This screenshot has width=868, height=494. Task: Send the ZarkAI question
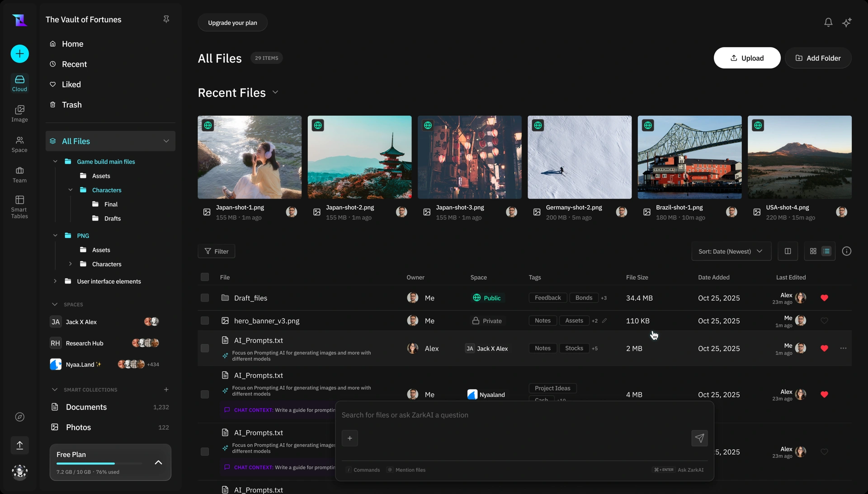coord(699,438)
